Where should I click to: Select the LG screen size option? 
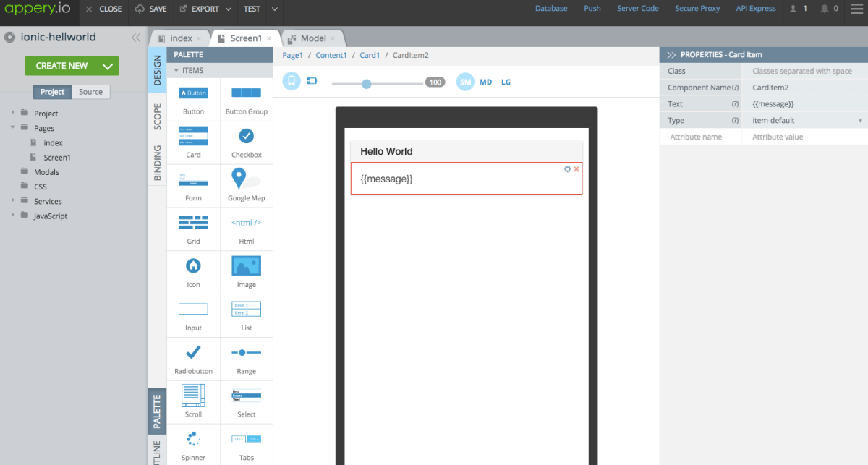point(506,82)
